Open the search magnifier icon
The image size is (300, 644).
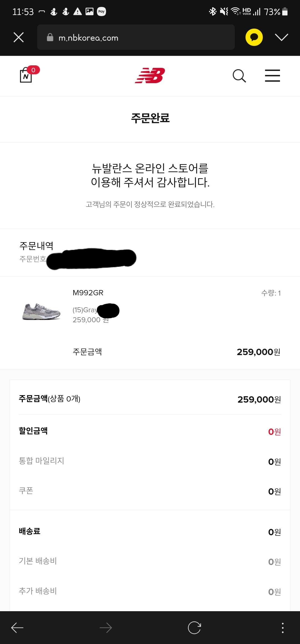[x=239, y=76]
